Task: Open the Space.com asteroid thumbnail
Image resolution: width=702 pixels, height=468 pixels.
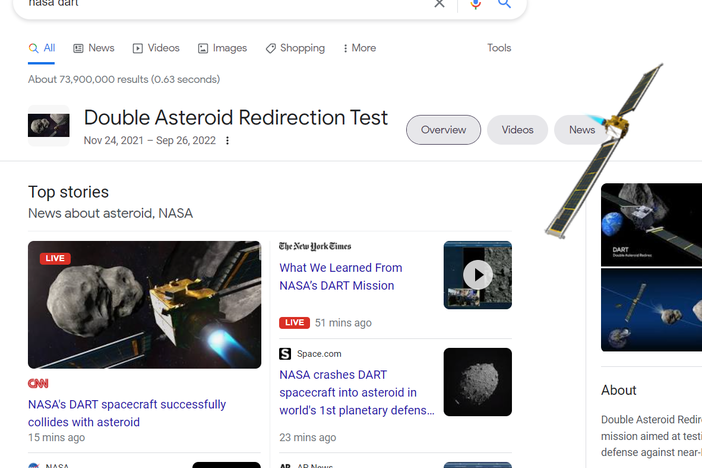Action: coord(478,382)
